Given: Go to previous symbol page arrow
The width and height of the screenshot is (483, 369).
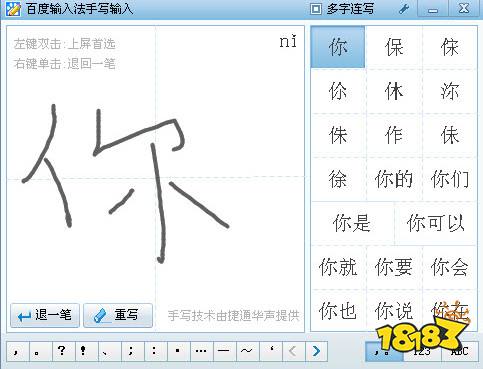Looking at the screenshot, I should (x=293, y=351).
